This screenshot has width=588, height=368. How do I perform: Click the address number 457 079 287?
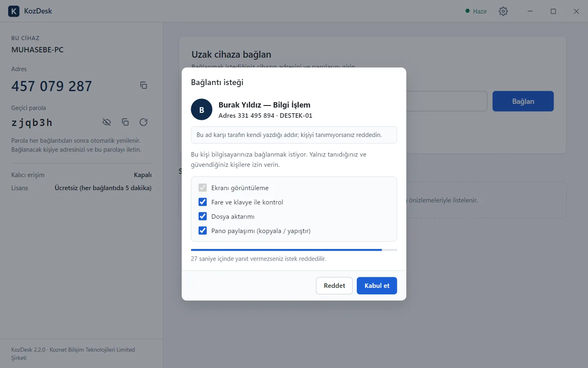click(x=52, y=86)
